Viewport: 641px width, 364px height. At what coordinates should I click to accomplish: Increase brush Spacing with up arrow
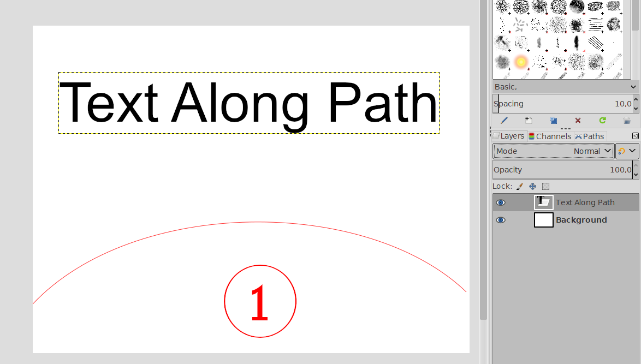(x=636, y=100)
